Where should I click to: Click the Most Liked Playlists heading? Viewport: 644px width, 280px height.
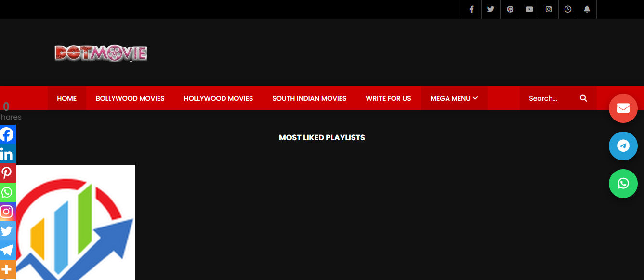(322, 138)
